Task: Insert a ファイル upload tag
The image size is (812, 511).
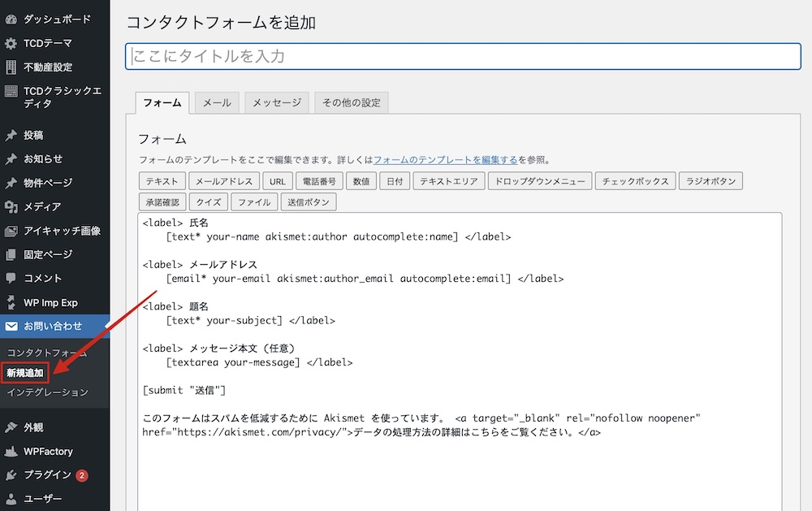Action: pyautogui.click(x=254, y=201)
